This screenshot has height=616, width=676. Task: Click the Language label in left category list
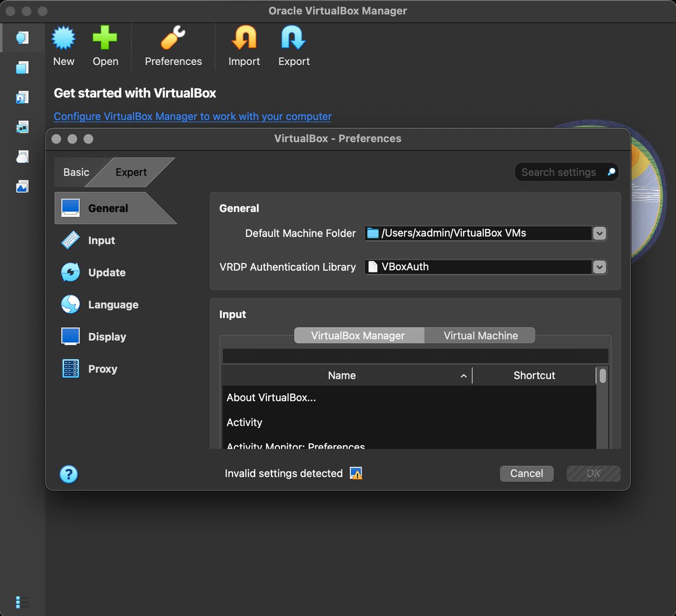tap(113, 305)
